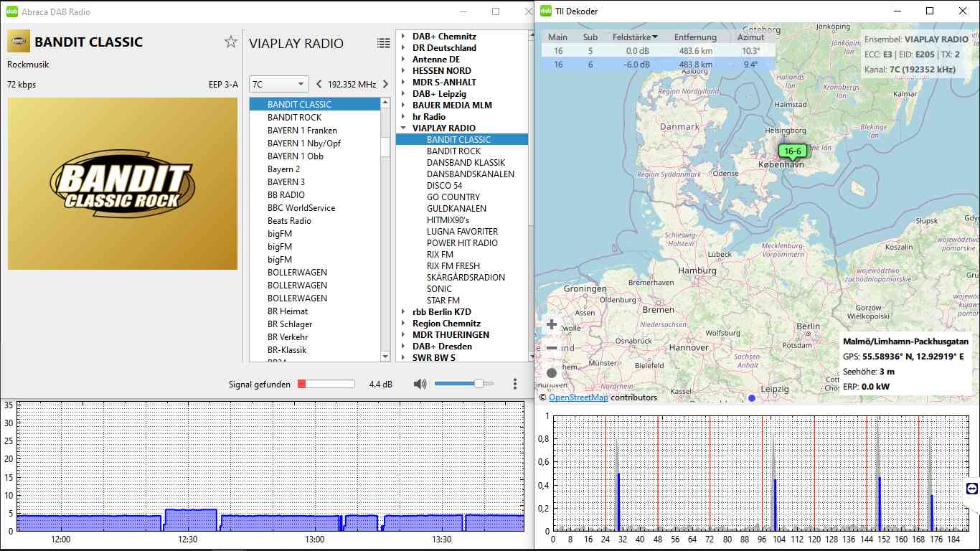Click the ensemble info list icon
The width and height of the screenshot is (980, 551).
click(x=384, y=43)
